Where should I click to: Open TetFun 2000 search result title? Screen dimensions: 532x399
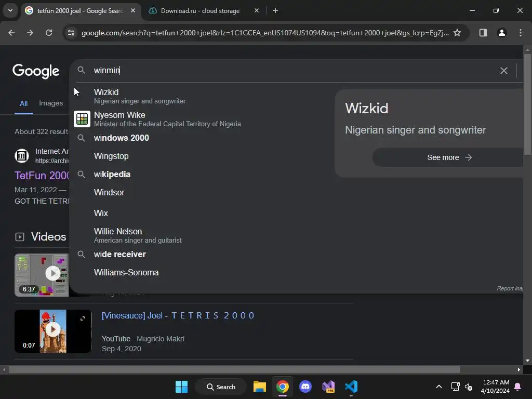pyautogui.click(x=42, y=176)
